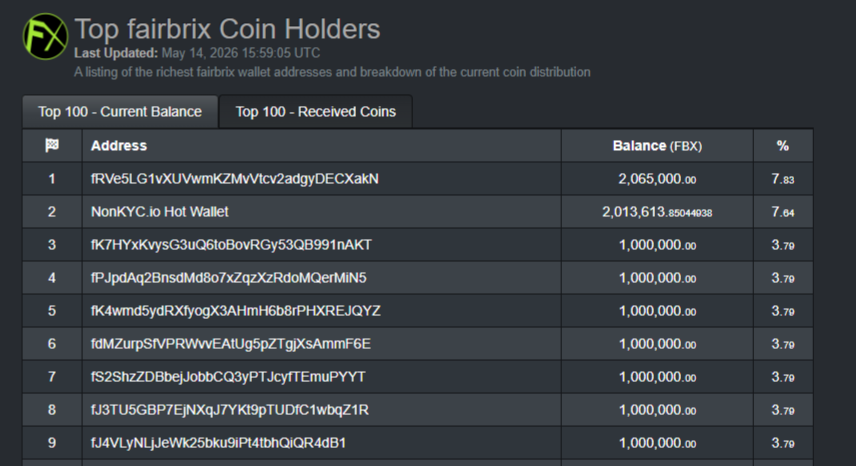Open address fPJpdAq2BnsdMd8o7xZqzXzRdoMQerMiN5
This screenshot has width=856, height=466.
pyautogui.click(x=228, y=278)
